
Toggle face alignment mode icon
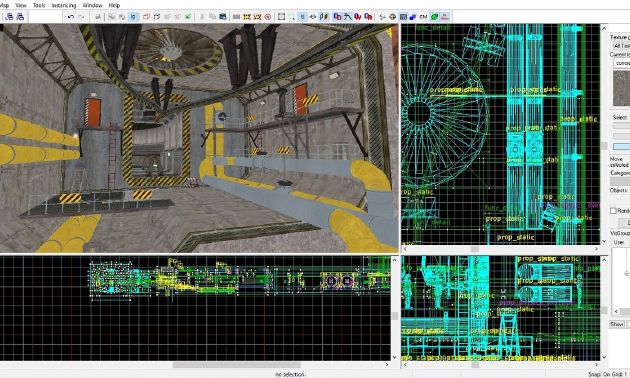point(324,17)
